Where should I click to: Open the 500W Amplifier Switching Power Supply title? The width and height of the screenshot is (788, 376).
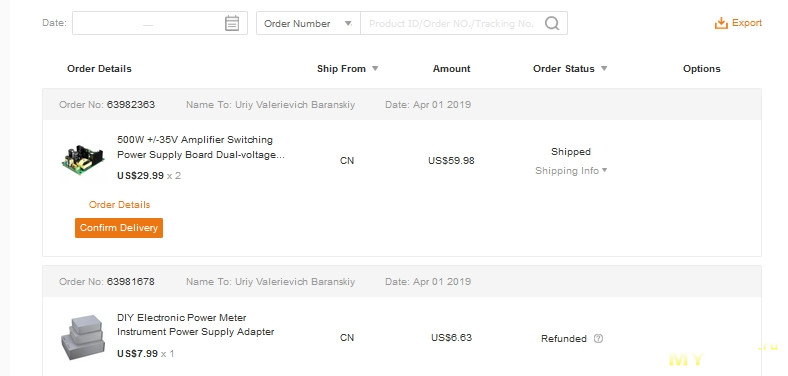(x=201, y=147)
